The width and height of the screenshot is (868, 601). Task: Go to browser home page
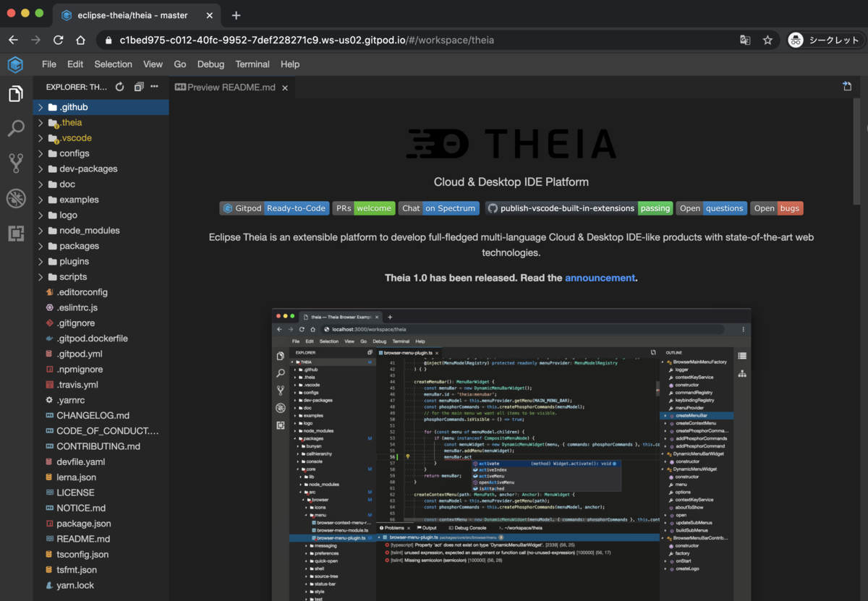[81, 40]
